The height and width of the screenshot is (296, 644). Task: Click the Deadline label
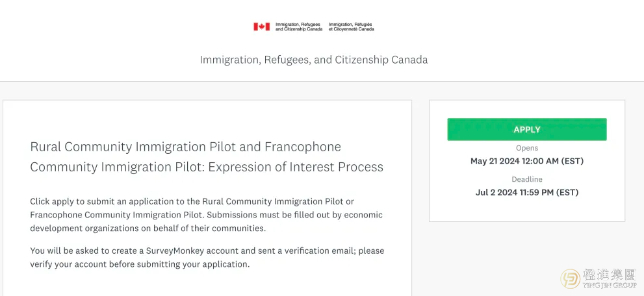[527, 180]
